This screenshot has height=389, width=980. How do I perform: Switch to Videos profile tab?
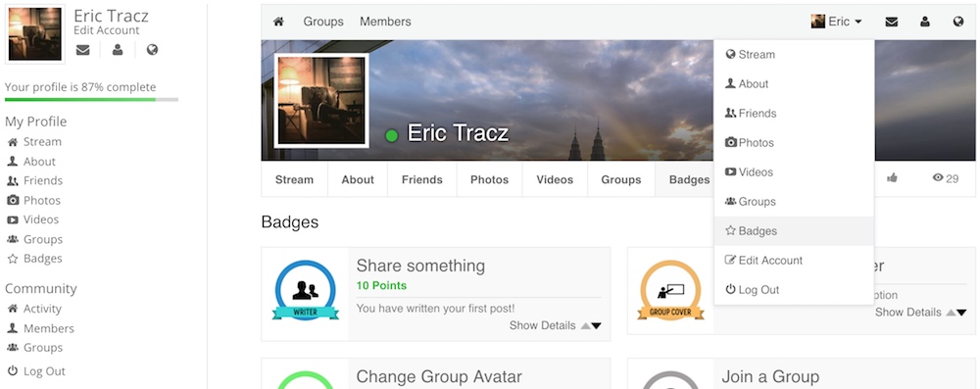[555, 179]
